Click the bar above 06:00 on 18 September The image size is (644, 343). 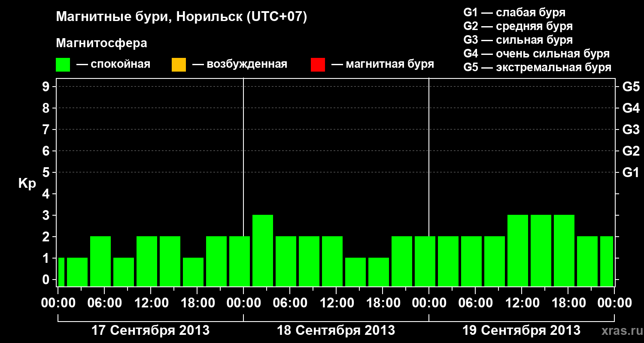coord(286,261)
